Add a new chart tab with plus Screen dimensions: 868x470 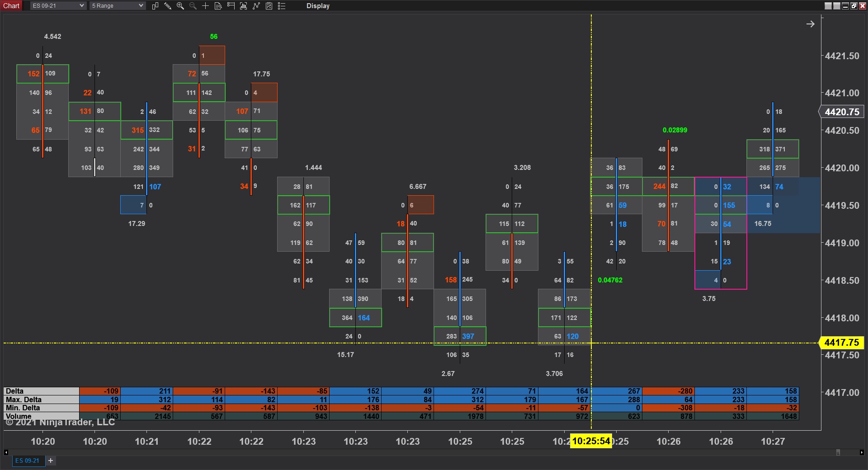click(51, 461)
